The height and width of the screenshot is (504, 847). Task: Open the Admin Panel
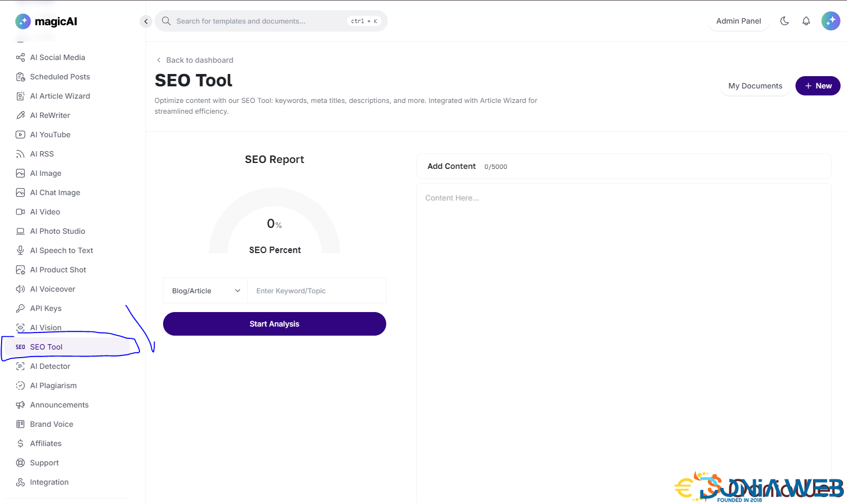(x=738, y=21)
